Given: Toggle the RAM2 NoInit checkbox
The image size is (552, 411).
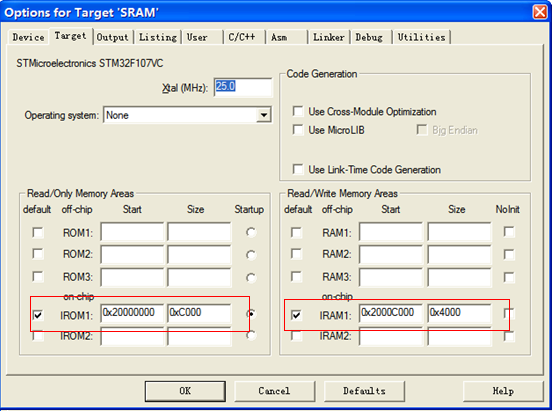Looking at the screenshot, I should pos(509,254).
